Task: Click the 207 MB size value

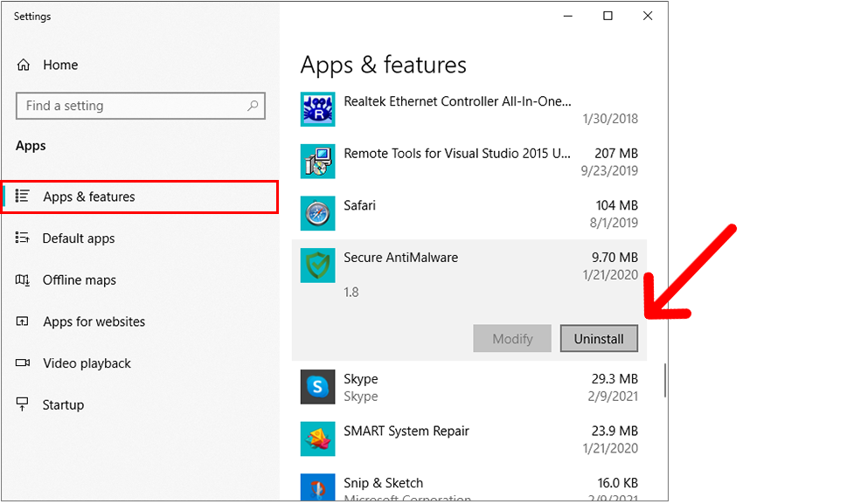Action: (616, 153)
